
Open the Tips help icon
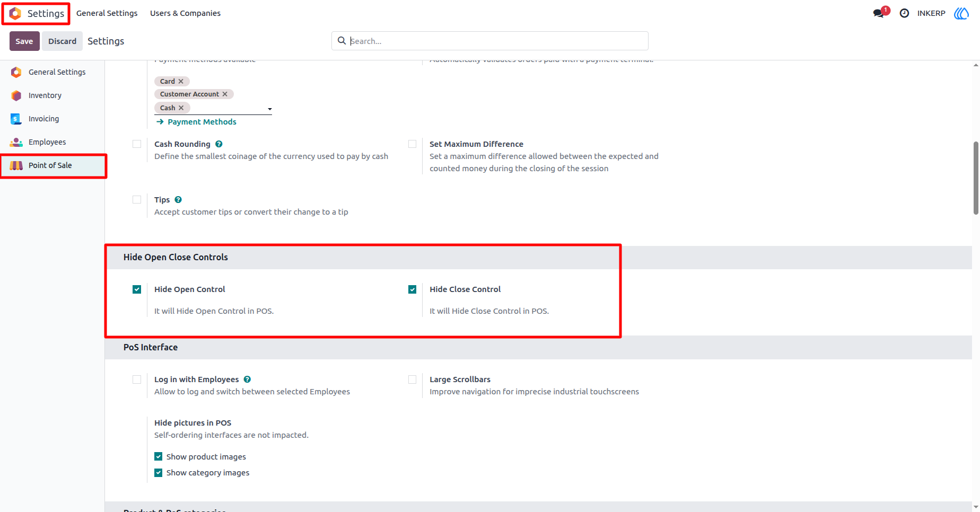tap(178, 200)
